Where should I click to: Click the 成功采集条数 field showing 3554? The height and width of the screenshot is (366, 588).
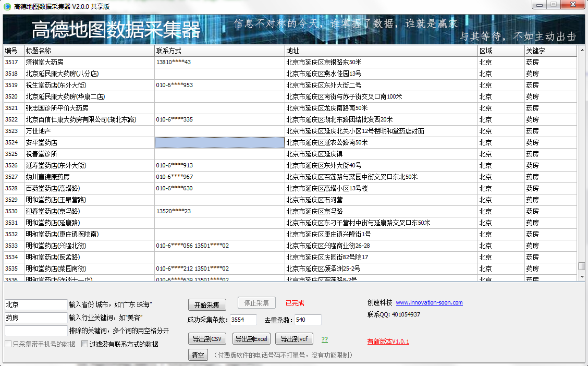(x=243, y=320)
